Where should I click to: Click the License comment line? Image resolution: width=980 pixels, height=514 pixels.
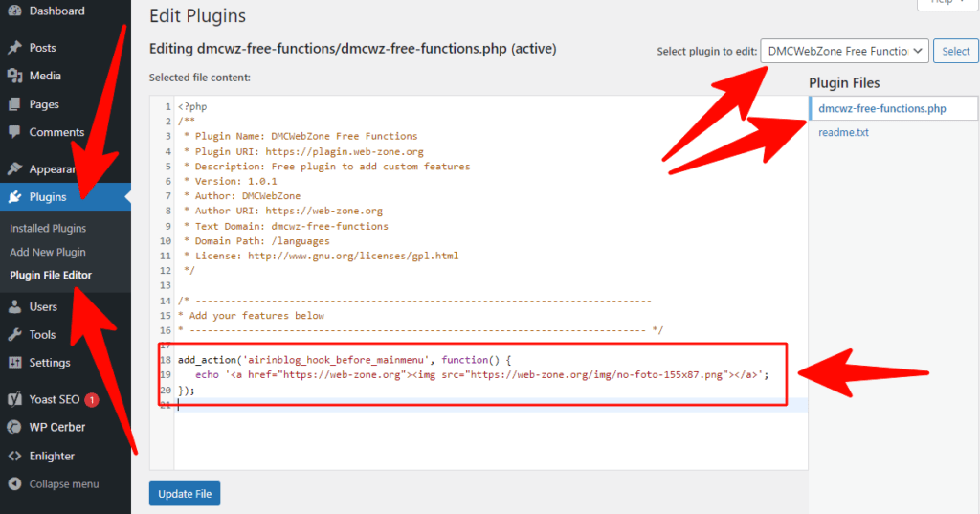(322, 256)
